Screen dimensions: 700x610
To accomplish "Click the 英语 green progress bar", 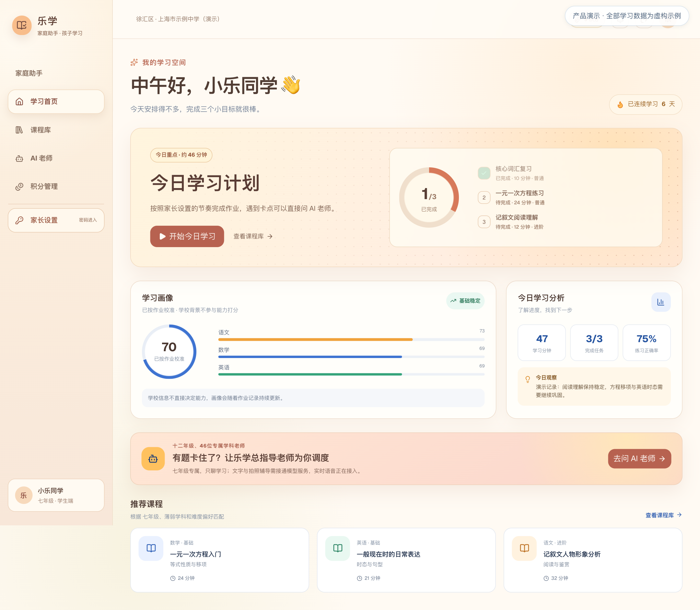I will coord(351,374).
